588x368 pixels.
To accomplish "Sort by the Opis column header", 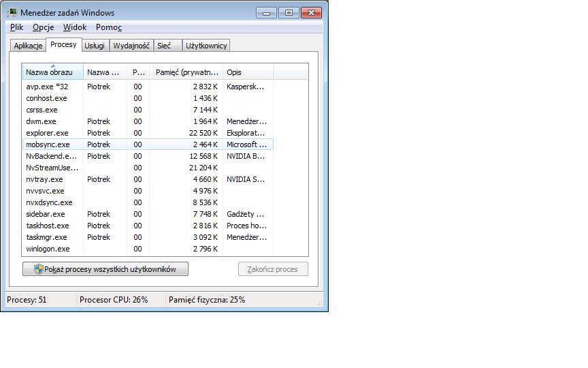I will (248, 72).
